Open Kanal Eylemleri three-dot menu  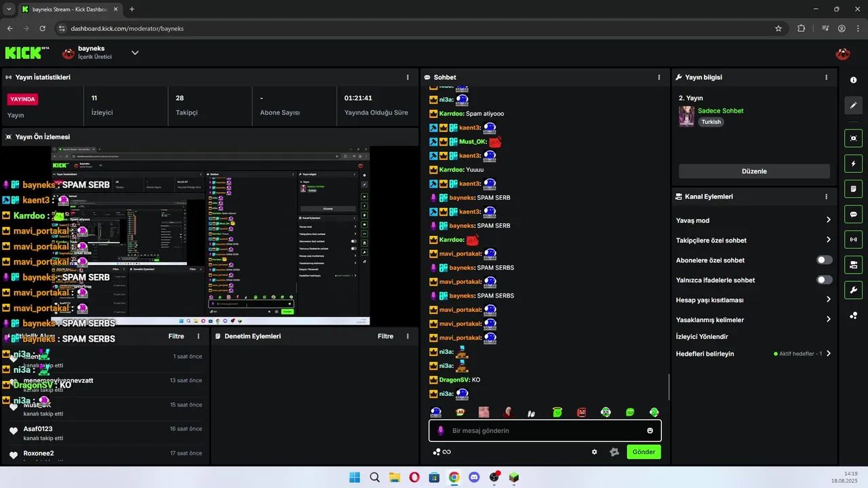pyautogui.click(x=826, y=197)
